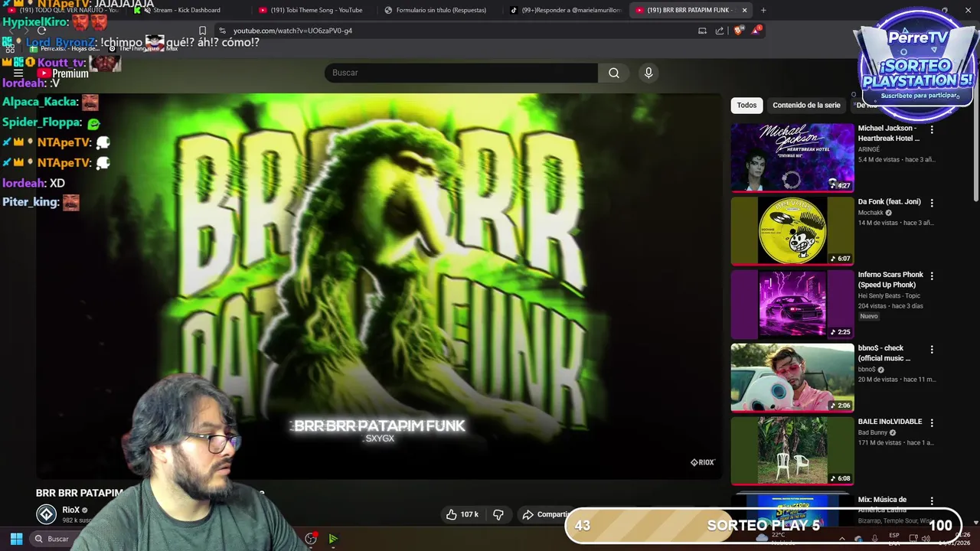Viewport: 980px width, 551px height.
Task: Click the browser address bar URL
Action: (x=292, y=31)
